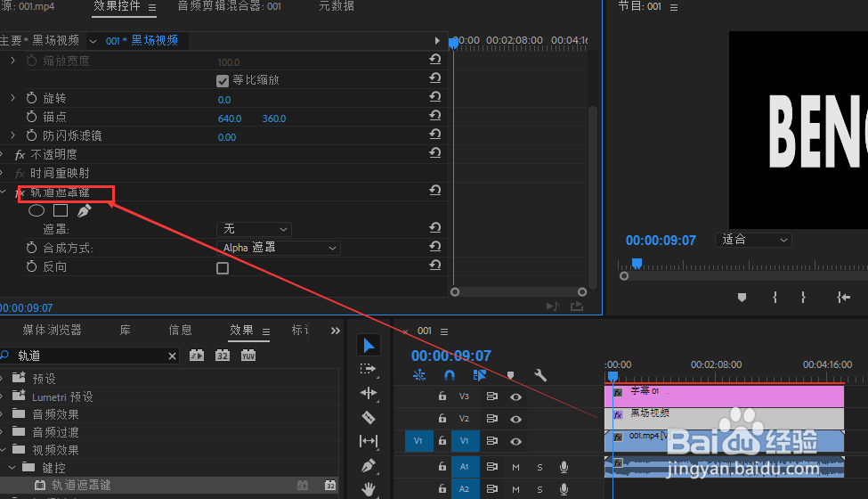This screenshot has height=499, width=868.
Task: Switch to 库 tab
Action: [126, 330]
